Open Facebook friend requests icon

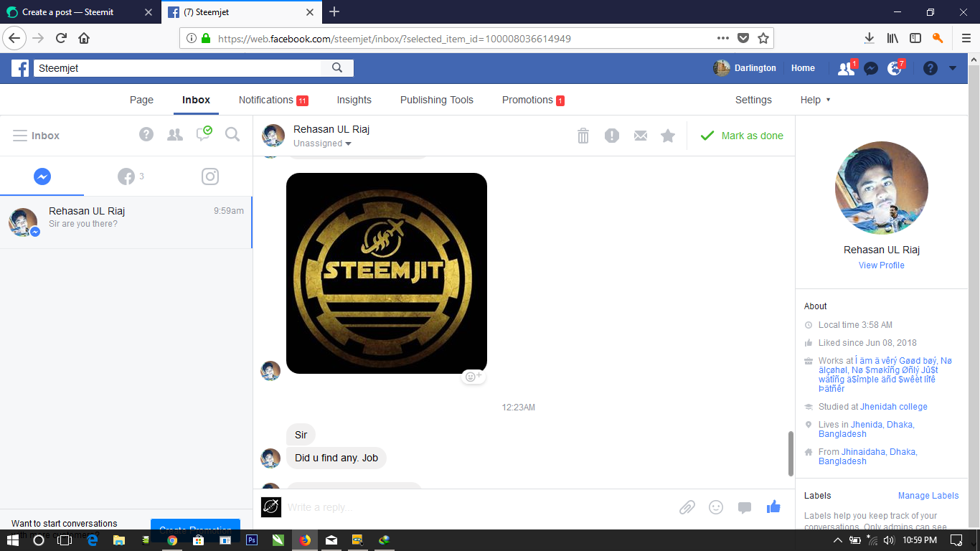pyautogui.click(x=847, y=68)
